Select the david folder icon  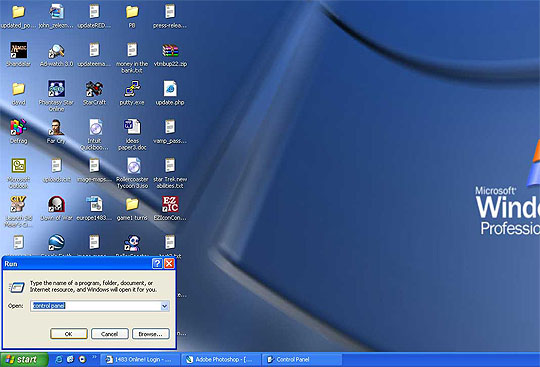coord(19,89)
